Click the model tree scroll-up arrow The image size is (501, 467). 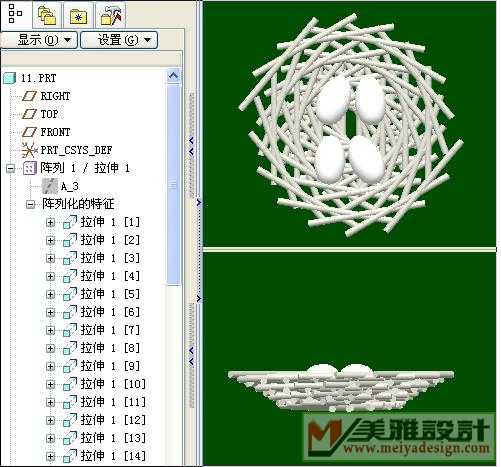173,76
